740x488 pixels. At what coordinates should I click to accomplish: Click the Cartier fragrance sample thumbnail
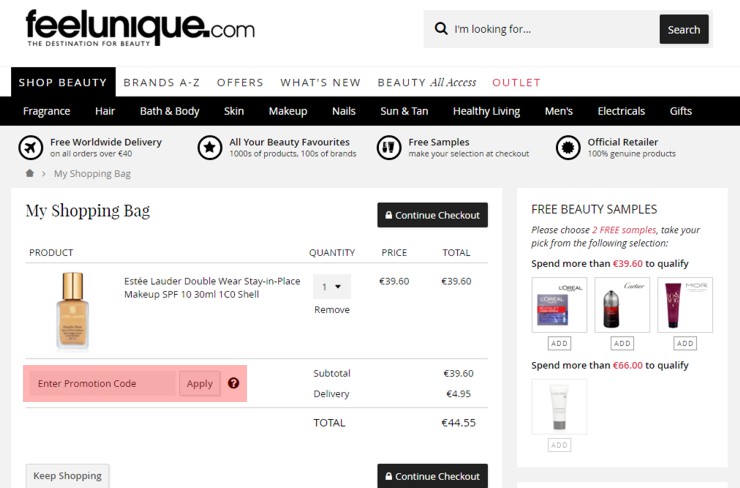622,305
